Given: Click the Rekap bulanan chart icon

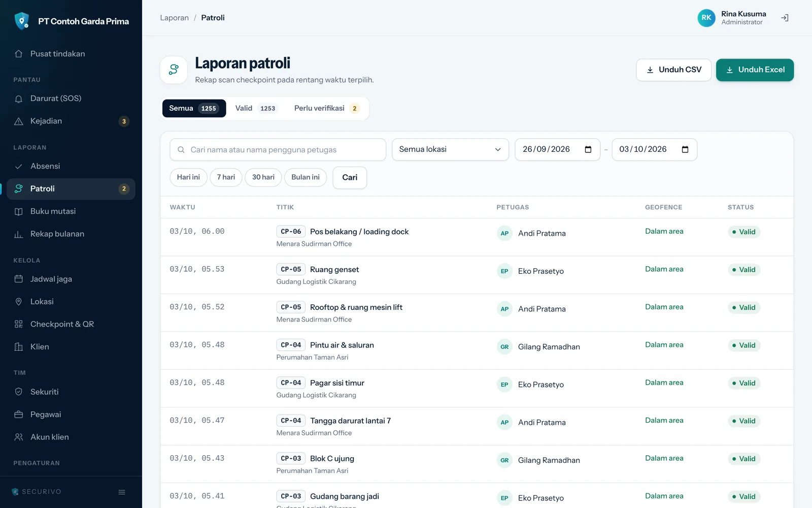Looking at the screenshot, I should point(19,234).
